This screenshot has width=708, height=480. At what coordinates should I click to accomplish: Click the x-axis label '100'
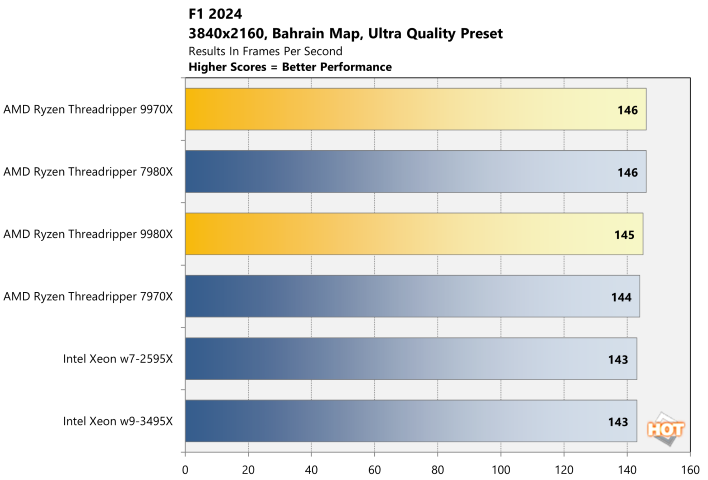501,470
